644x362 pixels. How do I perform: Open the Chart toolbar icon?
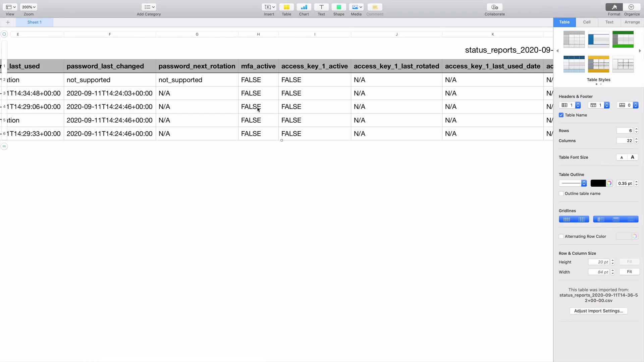tap(304, 7)
